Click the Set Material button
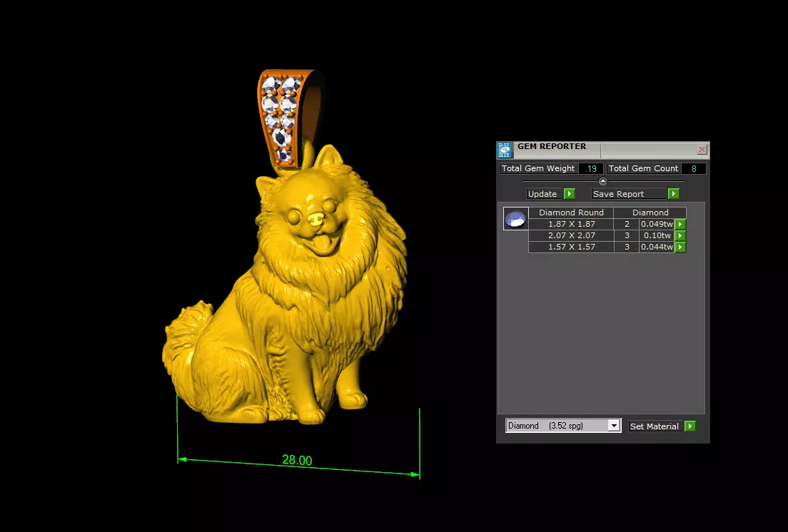 coord(655,426)
